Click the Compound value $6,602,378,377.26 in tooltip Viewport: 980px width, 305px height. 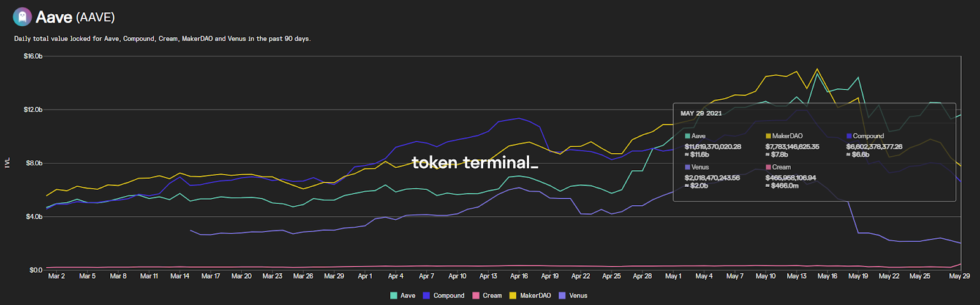tap(874, 146)
